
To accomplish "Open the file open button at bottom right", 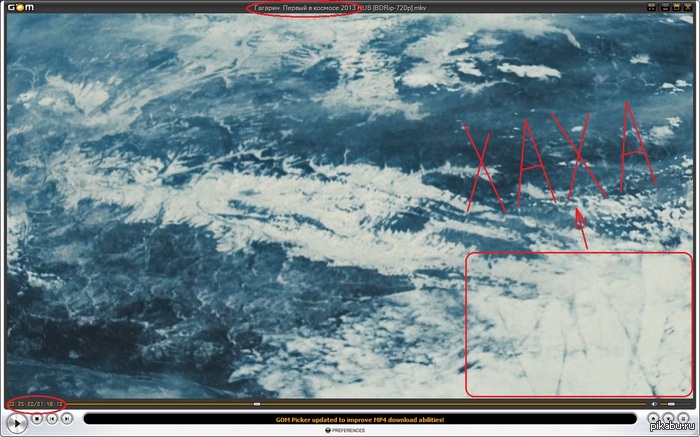I will coord(654,419).
